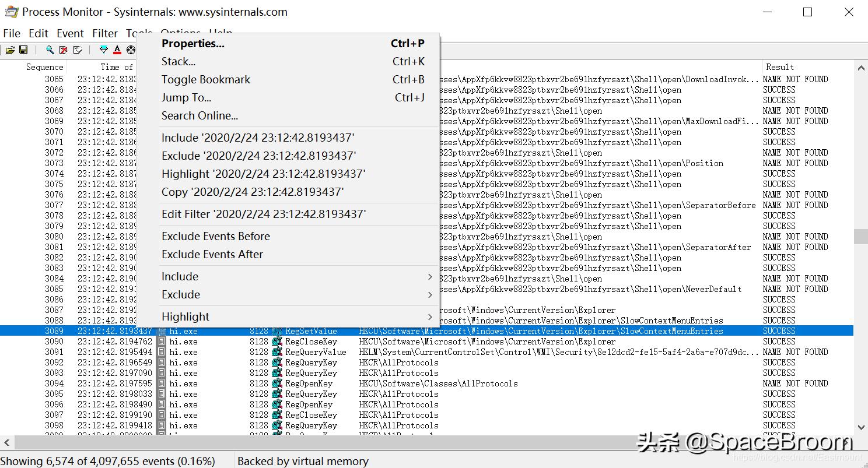Click the process icon in row 3090
Image resolution: width=868 pixels, height=468 pixels.
coord(162,342)
